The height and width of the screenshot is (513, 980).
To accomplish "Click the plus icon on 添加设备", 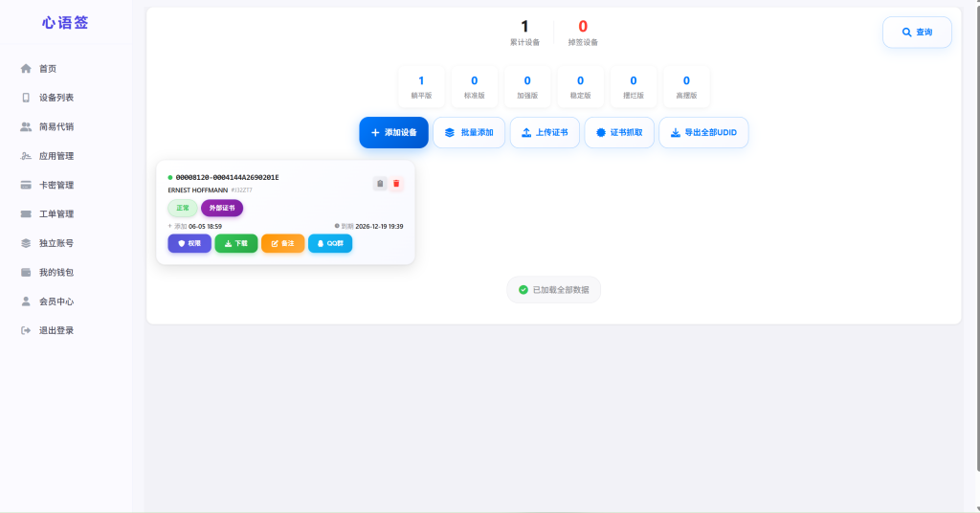I will pyautogui.click(x=375, y=132).
